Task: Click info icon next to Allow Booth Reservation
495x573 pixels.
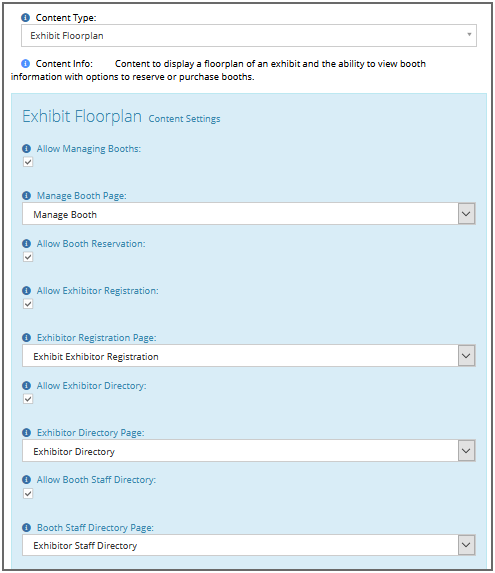Action: (x=27, y=243)
